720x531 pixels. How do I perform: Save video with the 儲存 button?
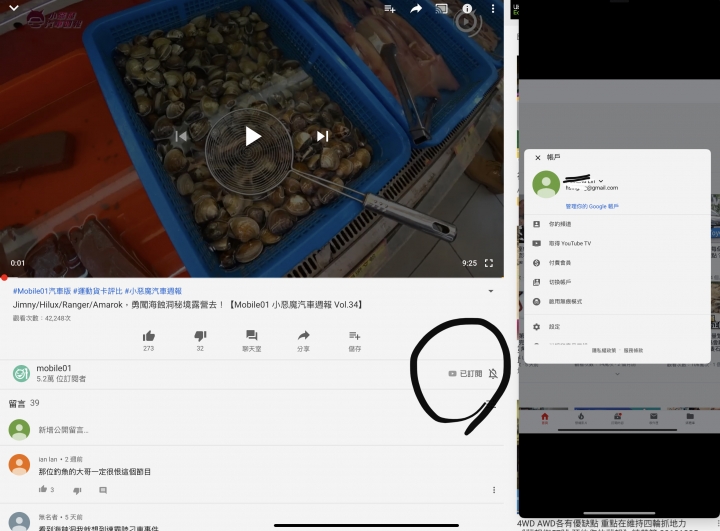click(x=354, y=341)
